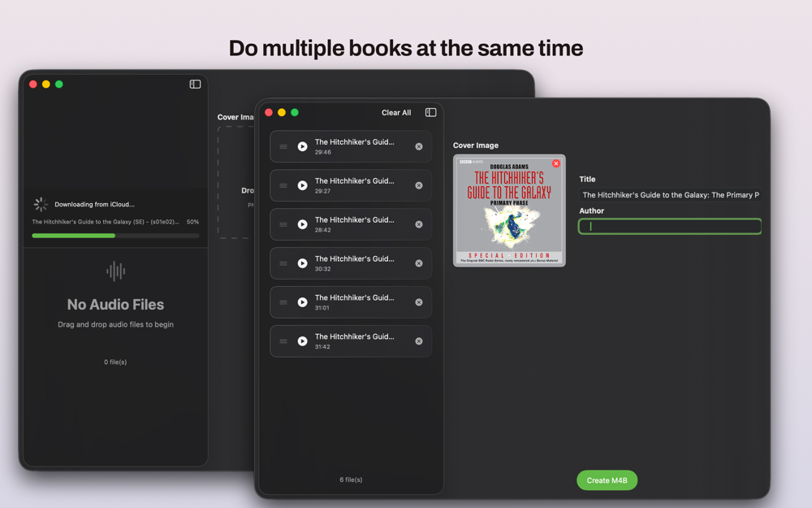Play the track with duration 29:27
Viewport: 812px width, 508px height.
[302, 185]
